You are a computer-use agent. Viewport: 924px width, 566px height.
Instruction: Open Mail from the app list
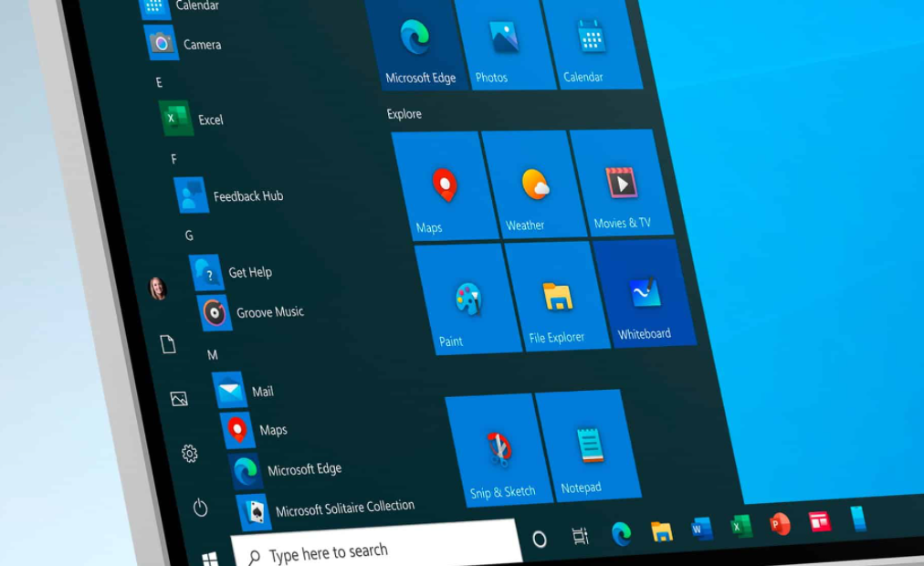click(244, 391)
